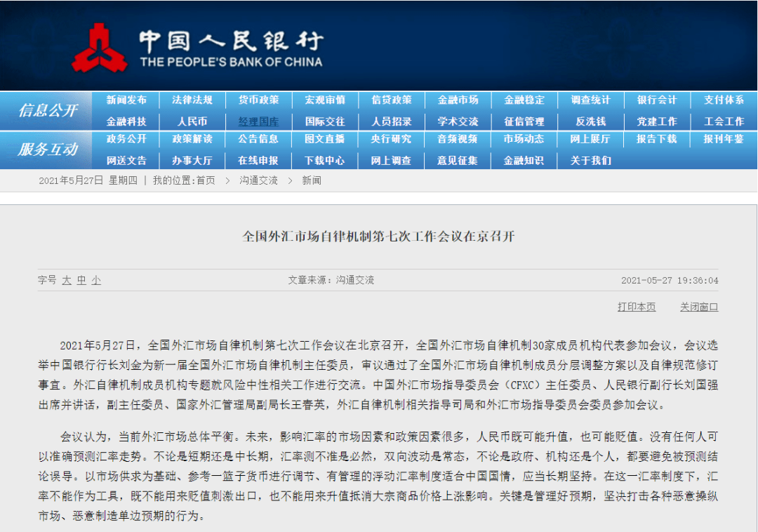Click 反洗钱 in the navigation
The width and height of the screenshot is (758, 532).
pos(590,121)
